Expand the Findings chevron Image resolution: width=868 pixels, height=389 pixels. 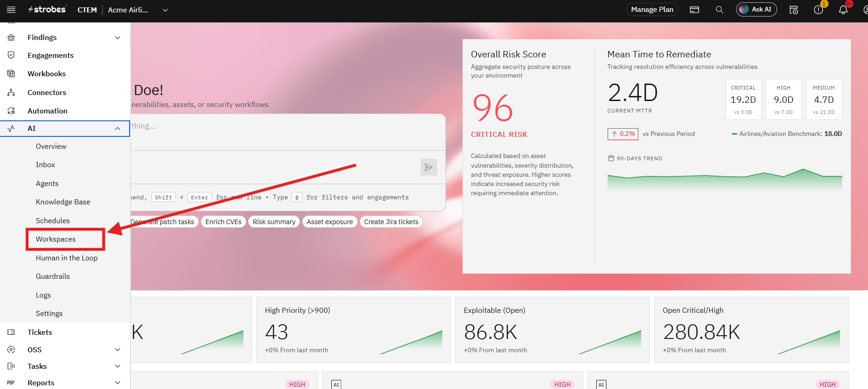click(x=118, y=38)
